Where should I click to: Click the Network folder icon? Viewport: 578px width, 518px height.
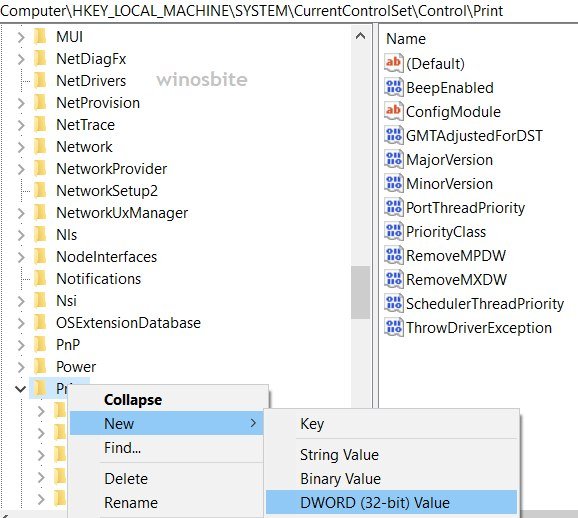[x=40, y=147]
